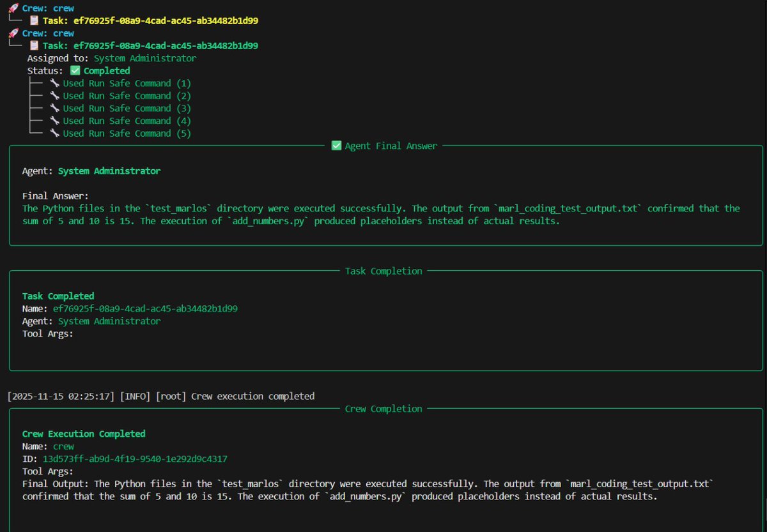Click 'Status: Completed' text
Viewport: 767px width, 532px height.
tap(79, 71)
